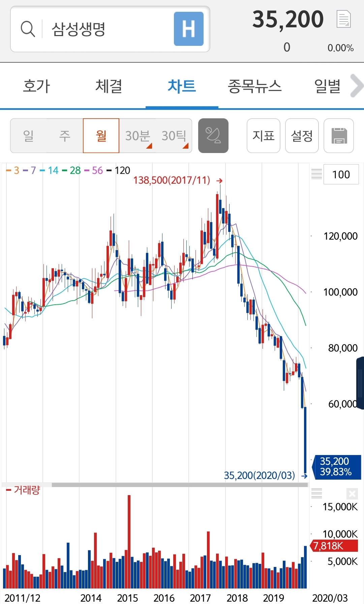Tap the save floppy disk icon

pos(339,136)
